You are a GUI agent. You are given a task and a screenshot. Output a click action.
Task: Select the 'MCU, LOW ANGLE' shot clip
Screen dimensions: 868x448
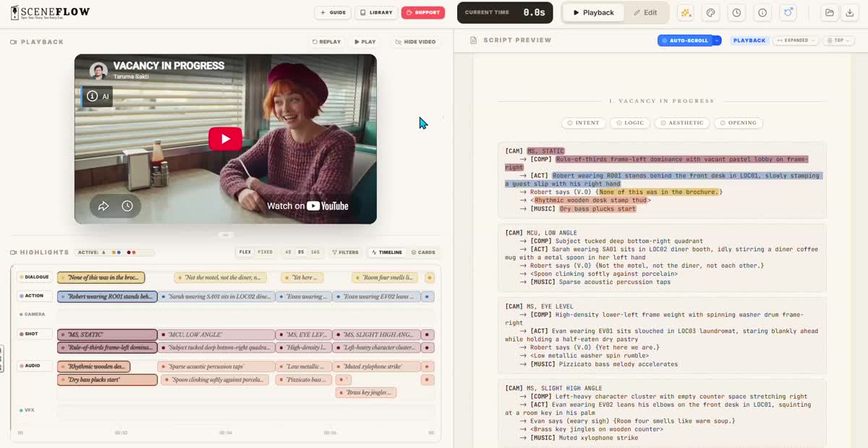click(216, 335)
